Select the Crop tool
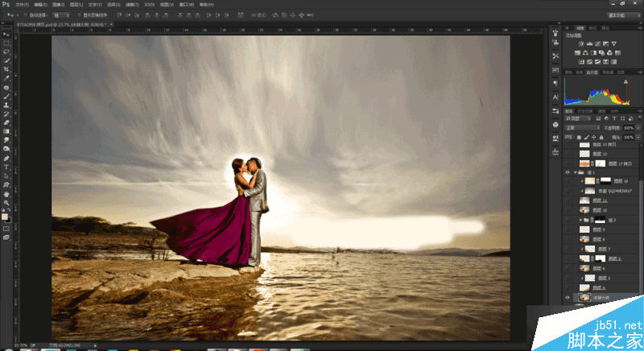This screenshot has width=644, height=351. [6, 69]
